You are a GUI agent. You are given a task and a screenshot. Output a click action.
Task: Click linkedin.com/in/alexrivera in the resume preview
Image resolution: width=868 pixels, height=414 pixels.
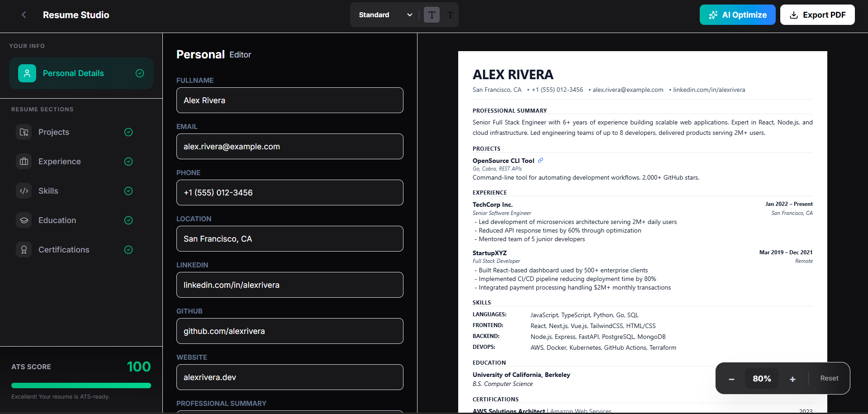pyautogui.click(x=709, y=90)
